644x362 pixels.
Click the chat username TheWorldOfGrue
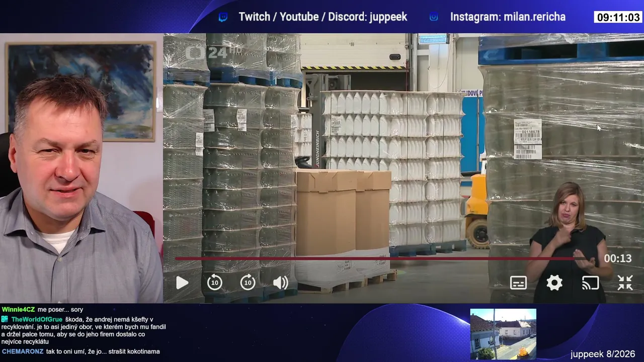(37, 320)
